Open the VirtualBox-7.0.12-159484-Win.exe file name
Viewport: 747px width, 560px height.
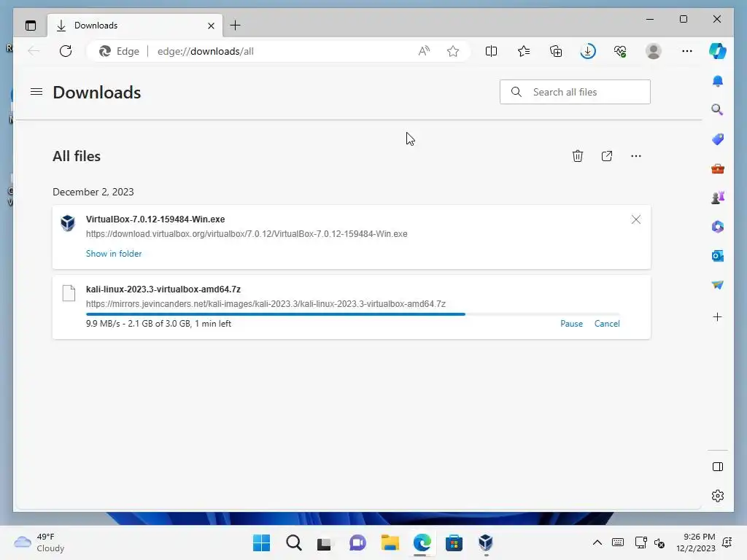point(155,219)
